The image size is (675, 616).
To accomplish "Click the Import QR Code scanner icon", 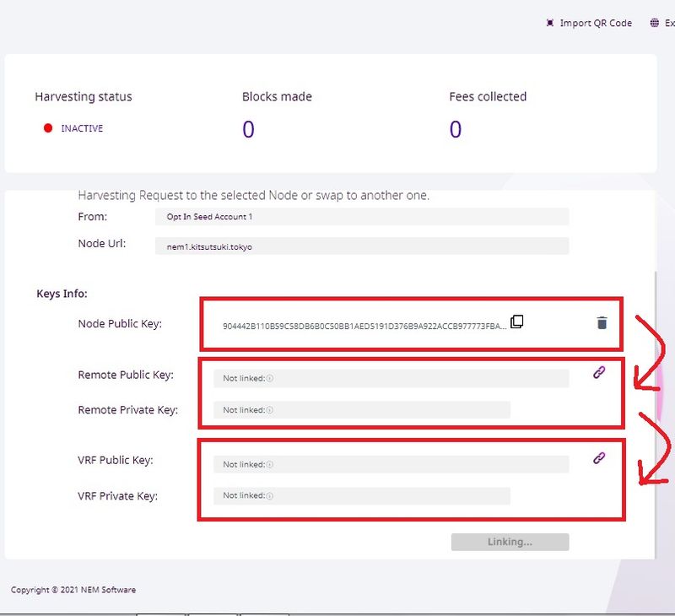I will [550, 23].
